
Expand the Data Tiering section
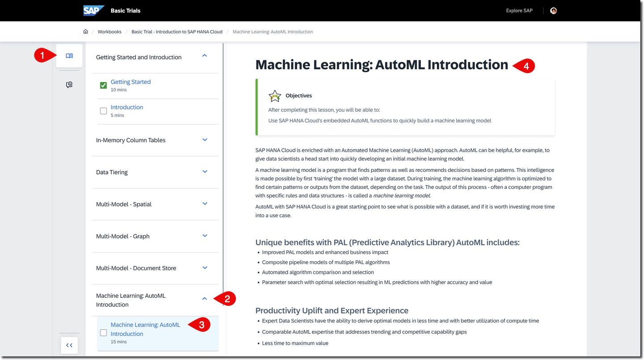pos(205,172)
